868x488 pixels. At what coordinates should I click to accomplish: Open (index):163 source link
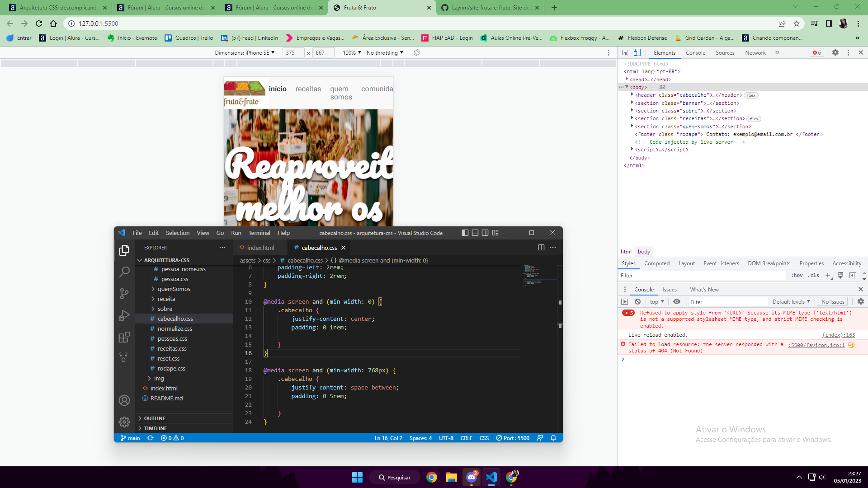point(838,335)
